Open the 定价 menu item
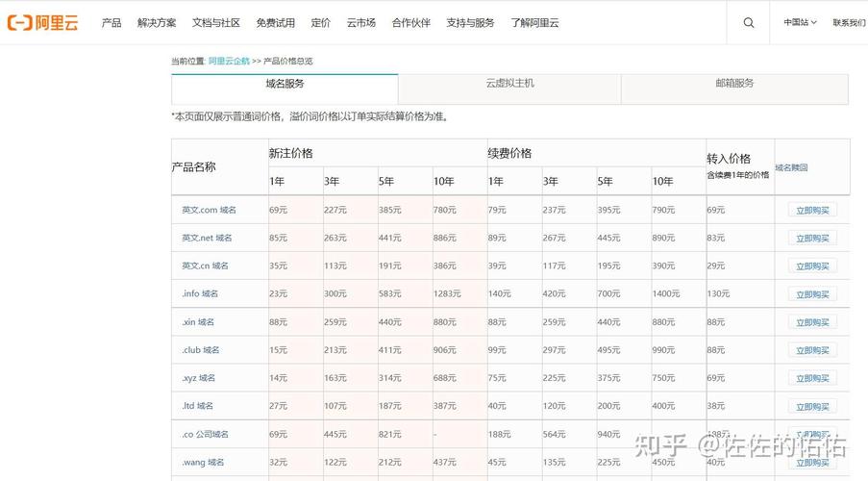The image size is (868, 481). pyautogui.click(x=320, y=23)
